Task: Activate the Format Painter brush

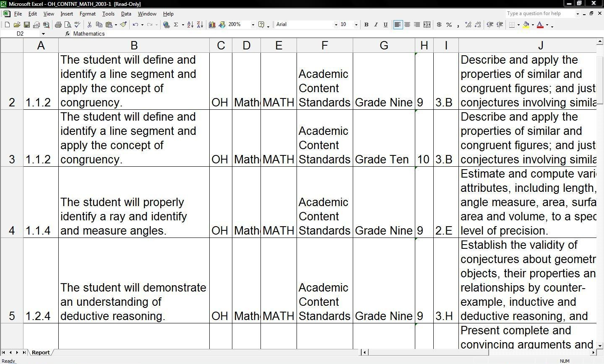Action: 123,25
